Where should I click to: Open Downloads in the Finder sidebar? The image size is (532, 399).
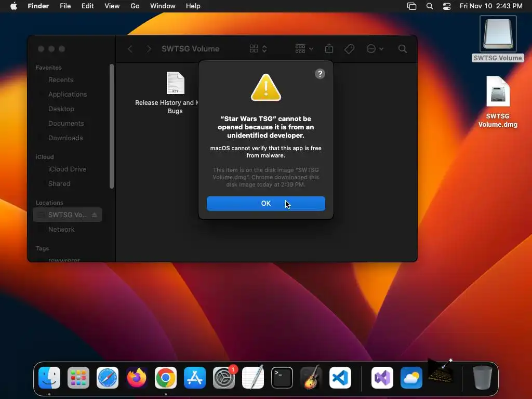click(x=65, y=138)
